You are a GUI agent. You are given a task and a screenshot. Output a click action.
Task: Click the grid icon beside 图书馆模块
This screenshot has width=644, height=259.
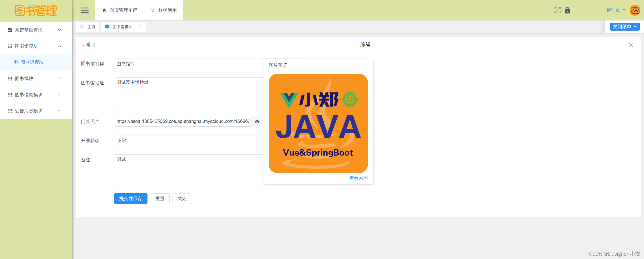10,46
